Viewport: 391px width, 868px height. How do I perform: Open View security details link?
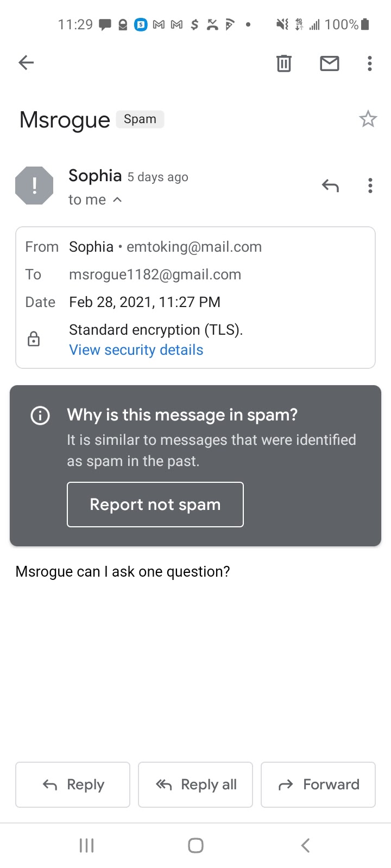136,350
